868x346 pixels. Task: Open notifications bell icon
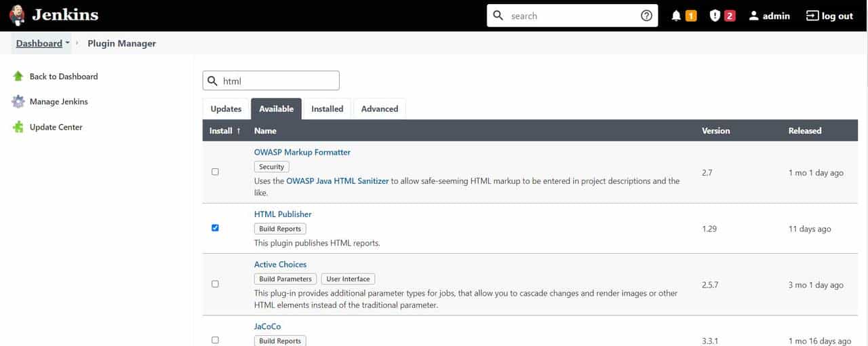tap(676, 16)
